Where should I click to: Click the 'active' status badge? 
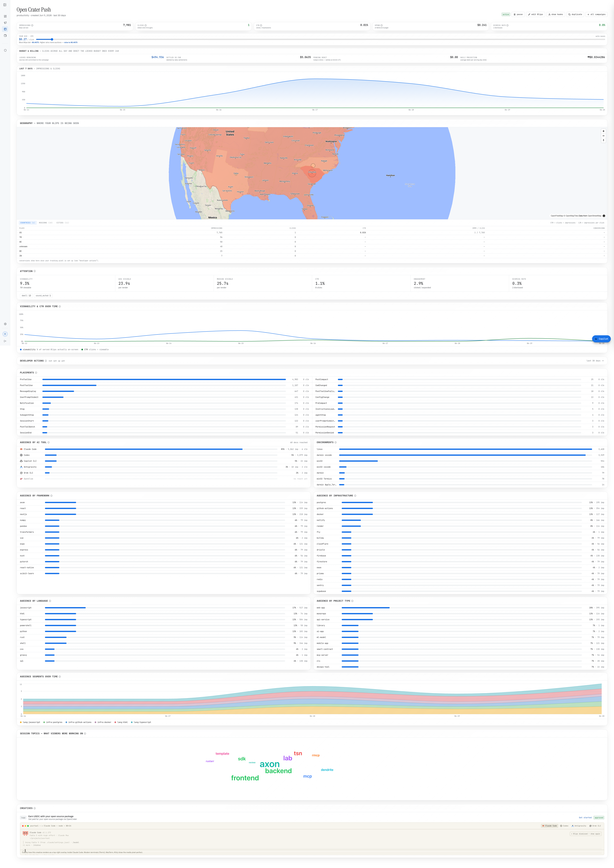(506, 14)
